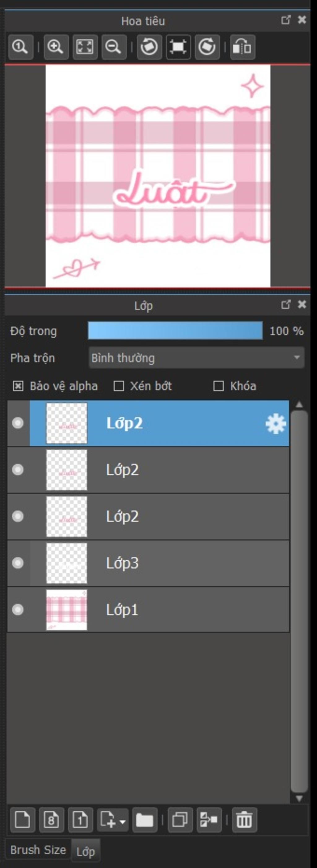Viewport: 317px width, 868px height.
Task: Switch to the Brush Size tab
Action: tap(38, 850)
